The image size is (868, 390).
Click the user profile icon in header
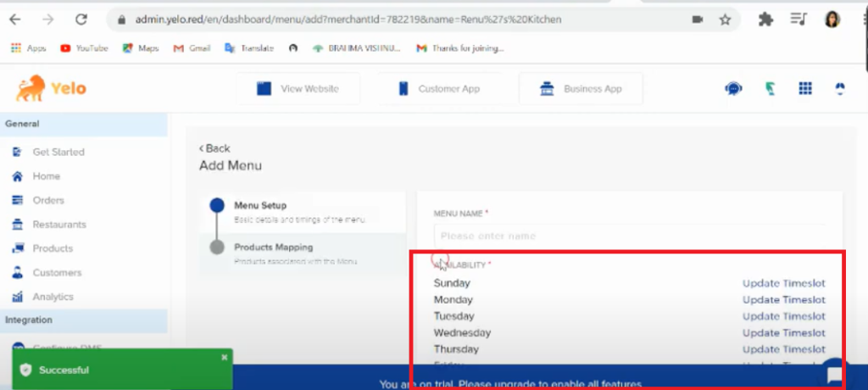840,88
